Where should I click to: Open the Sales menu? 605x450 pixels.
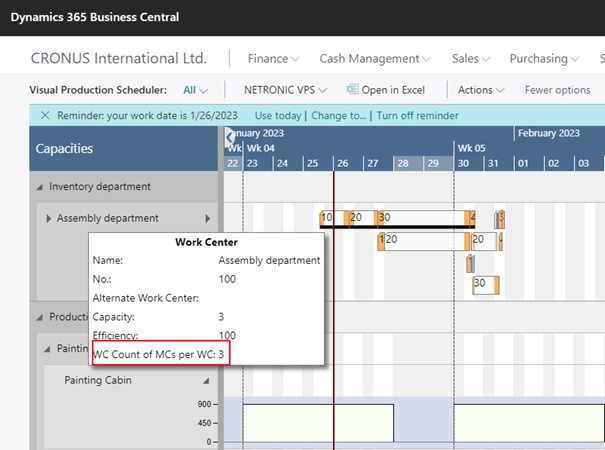[471, 59]
